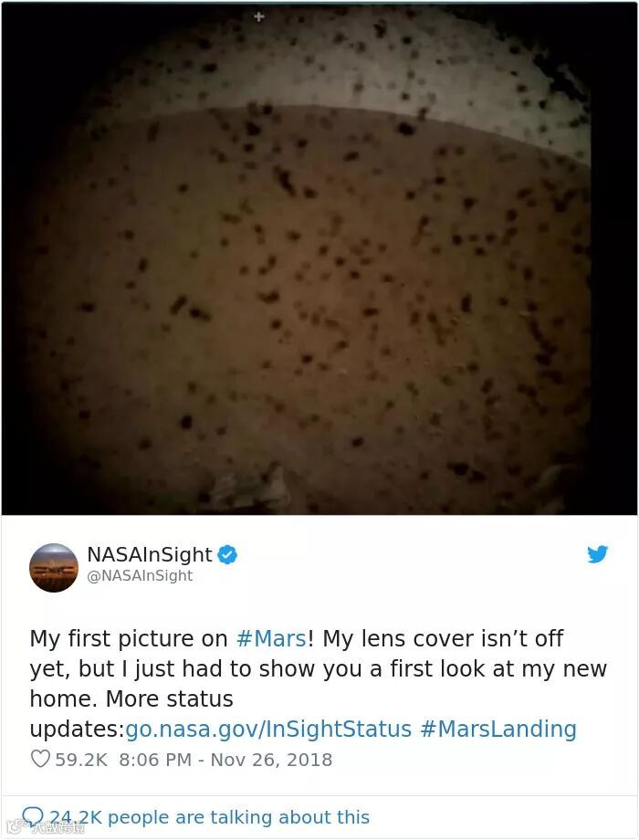Click the 24.2K replies count

pyautogui.click(x=76, y=817)
